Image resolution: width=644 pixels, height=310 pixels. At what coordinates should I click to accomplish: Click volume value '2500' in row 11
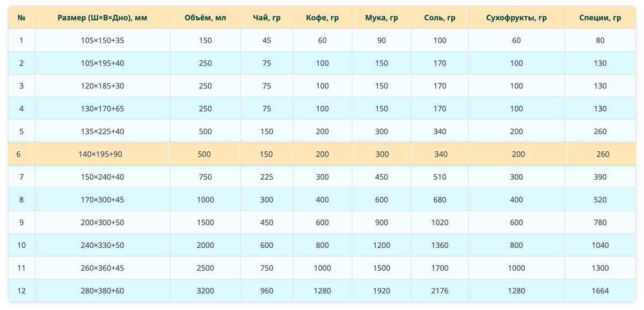[x=205, y=268]
